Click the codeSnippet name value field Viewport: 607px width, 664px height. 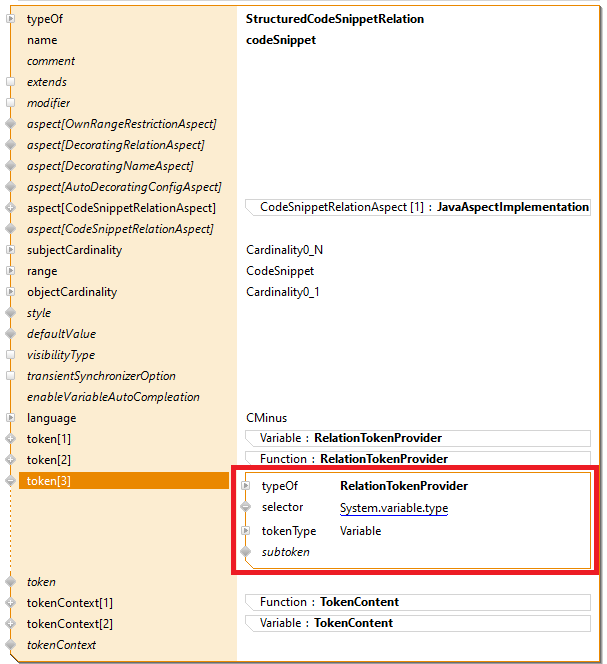tap(281, 40)
